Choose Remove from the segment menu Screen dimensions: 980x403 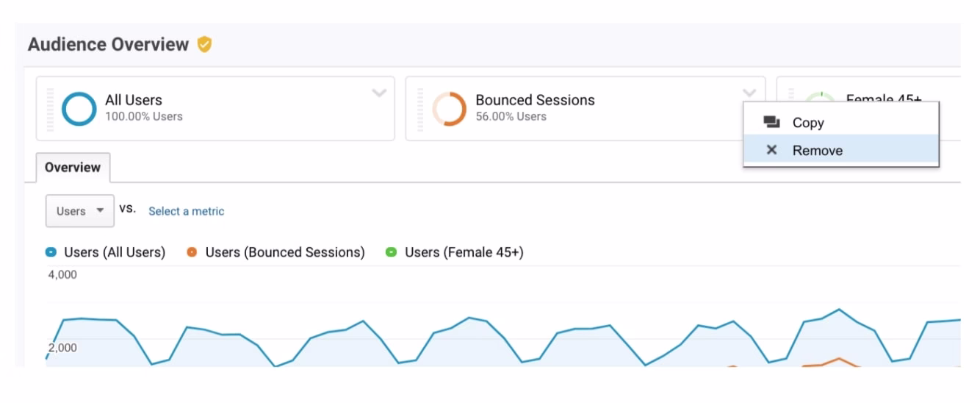point(841,150)
